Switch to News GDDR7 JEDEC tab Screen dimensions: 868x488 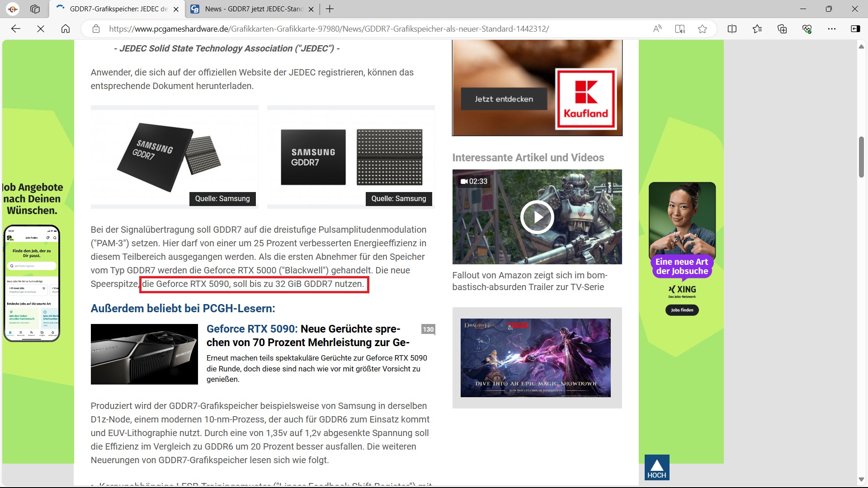coord(253,9)
